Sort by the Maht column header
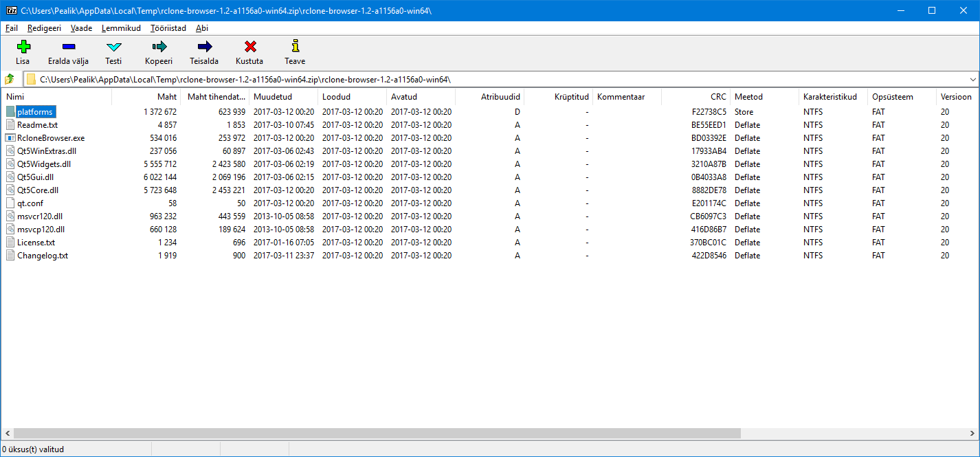The image size is (980, 457). tap(146, 97)
